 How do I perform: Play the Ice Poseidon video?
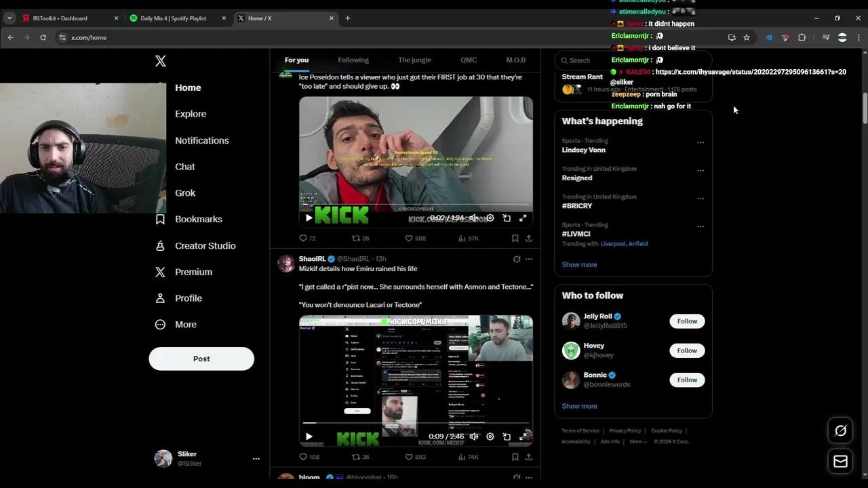pos(309,218)
